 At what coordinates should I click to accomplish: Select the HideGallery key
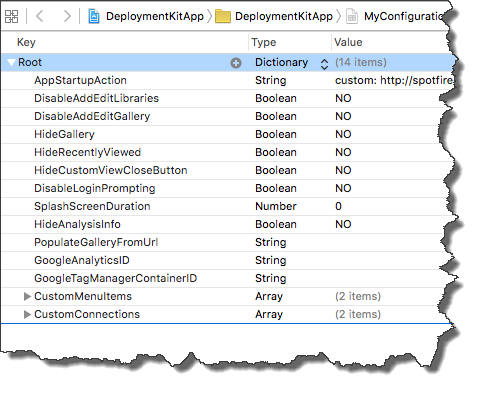pos(64,134)
